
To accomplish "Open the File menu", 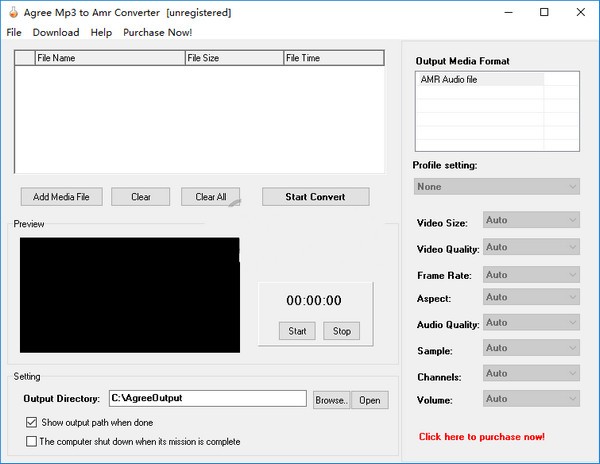I will tap(13, 32).
